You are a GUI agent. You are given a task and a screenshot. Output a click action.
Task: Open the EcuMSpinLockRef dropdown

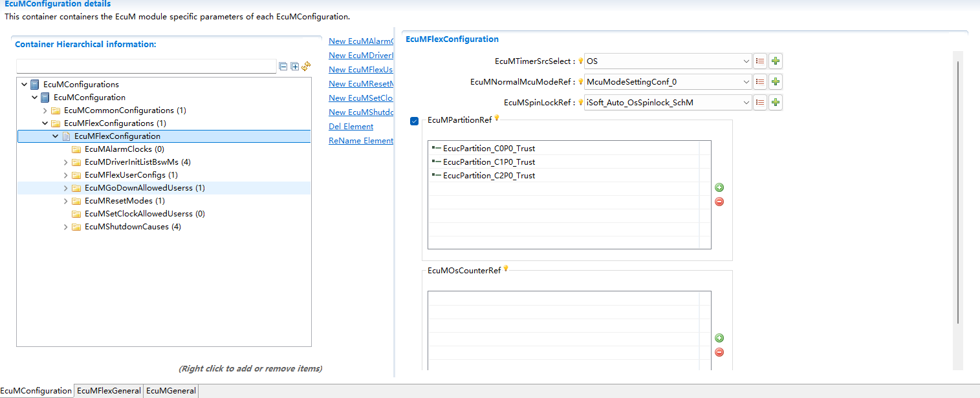(746, 102)
